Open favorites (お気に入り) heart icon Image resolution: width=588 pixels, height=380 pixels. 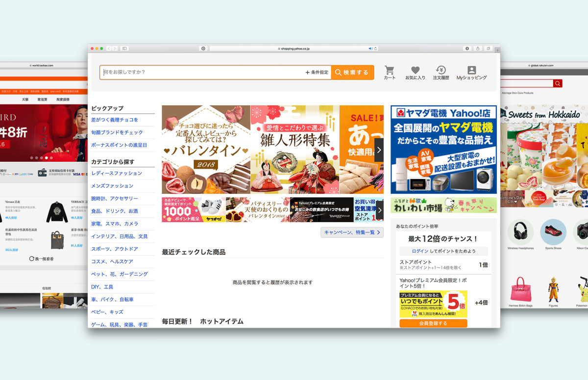pyautogui.click(x=415, y=73)
